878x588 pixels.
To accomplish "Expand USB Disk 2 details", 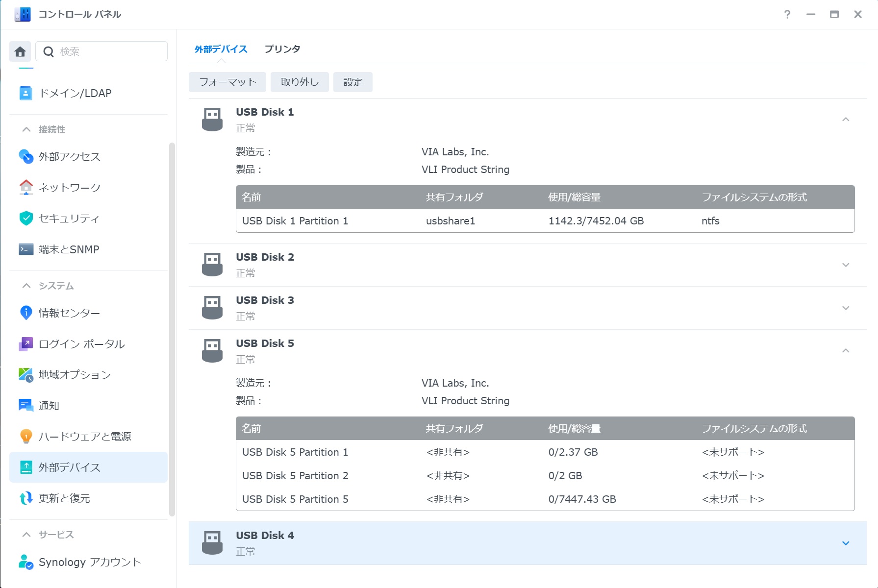I will (846, 265).
